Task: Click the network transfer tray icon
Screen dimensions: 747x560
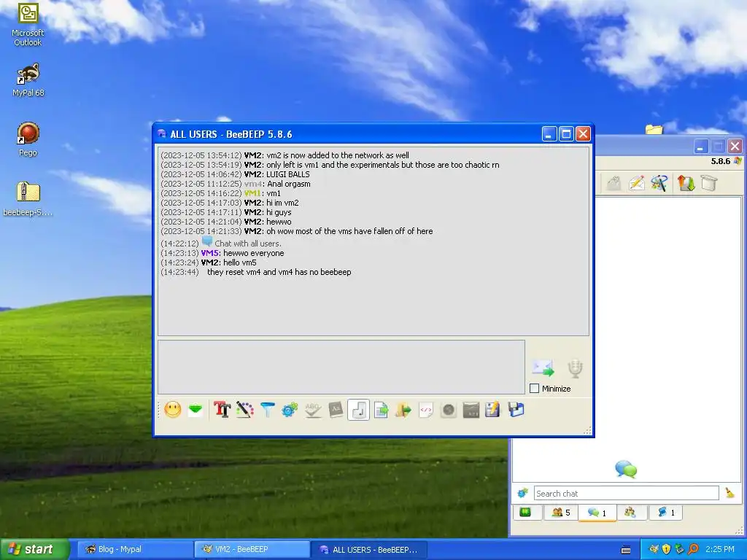Action: click(680, 549)
